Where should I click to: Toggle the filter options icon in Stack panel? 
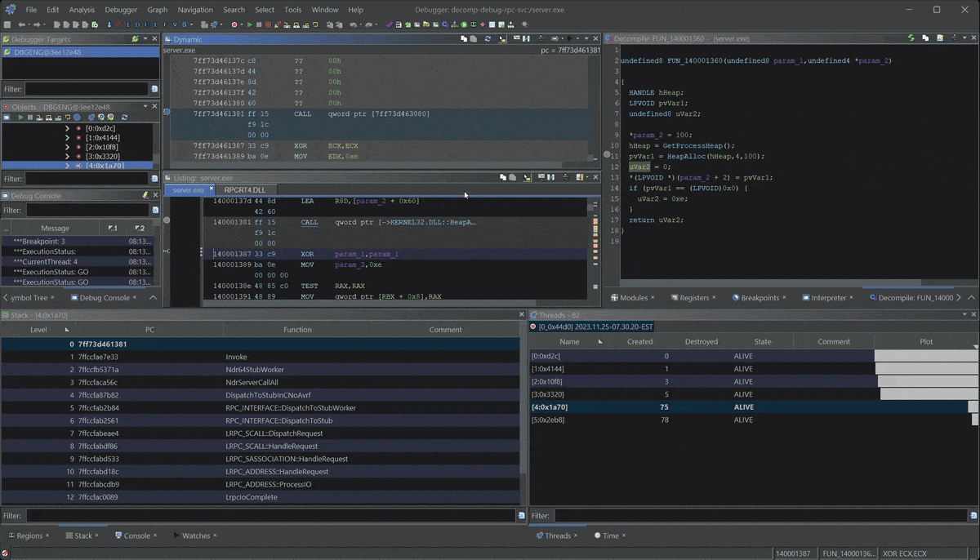tap(522, 516)
